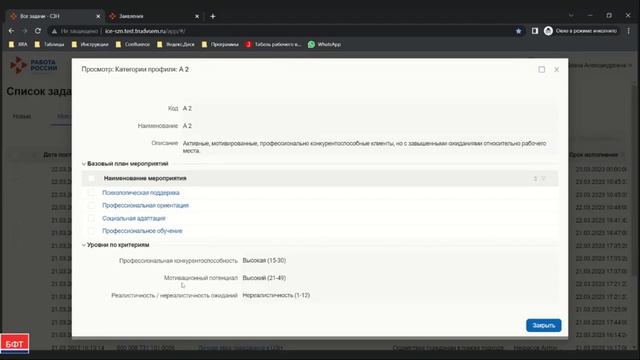Switch to the second browser tab
The image size is (640, 360).
tap(154, 16)
